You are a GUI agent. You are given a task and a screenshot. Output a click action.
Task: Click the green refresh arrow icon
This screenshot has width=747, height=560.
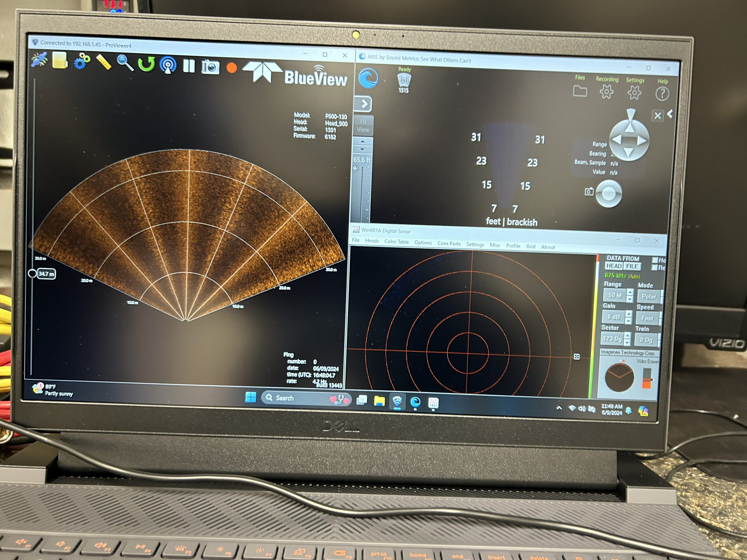coord(146,64)
